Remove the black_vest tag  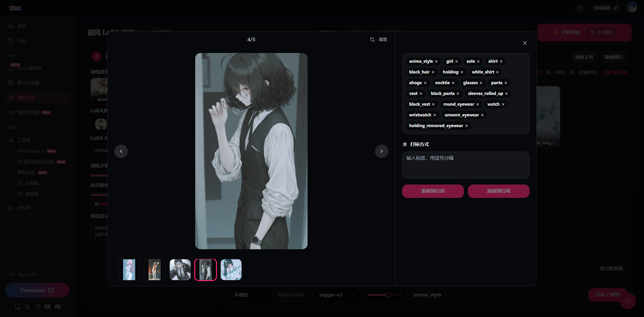pos(433,104)
